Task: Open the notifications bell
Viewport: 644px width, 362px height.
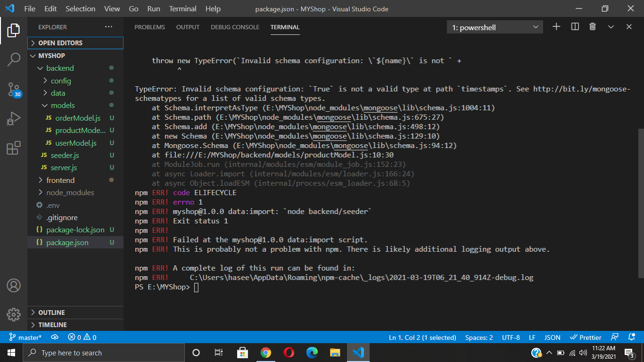Action: click(632, 337)
